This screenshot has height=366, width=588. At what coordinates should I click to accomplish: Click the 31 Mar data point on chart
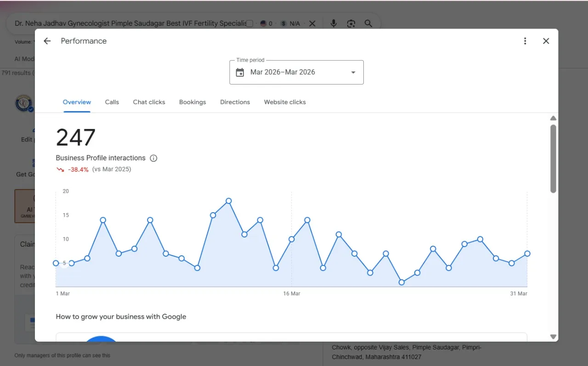527,253
